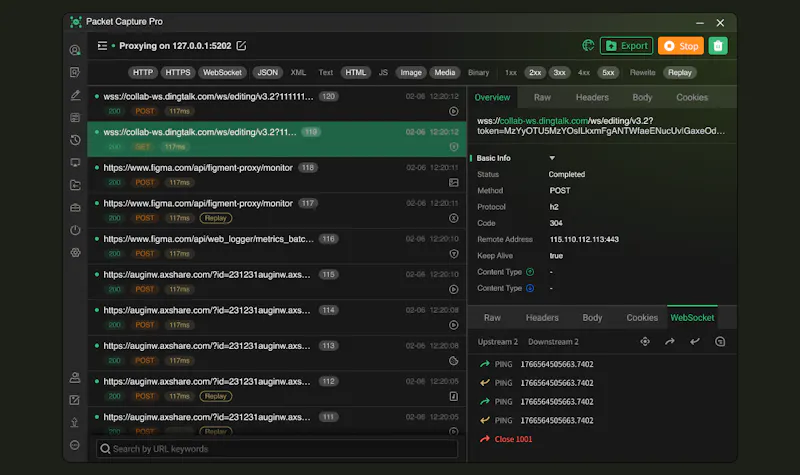
Task: Toggle the WebSocket filter chip
Action: click(x=222, y=72)
